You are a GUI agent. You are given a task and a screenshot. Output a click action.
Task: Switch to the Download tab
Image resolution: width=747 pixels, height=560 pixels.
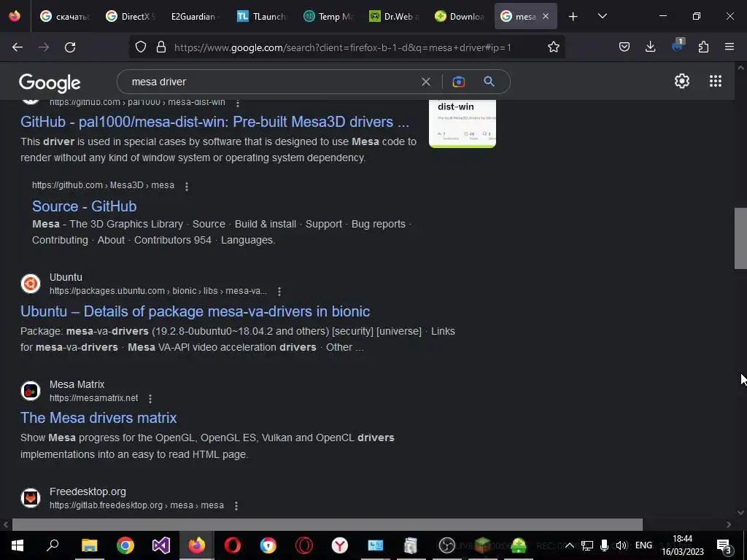[460, 17]
